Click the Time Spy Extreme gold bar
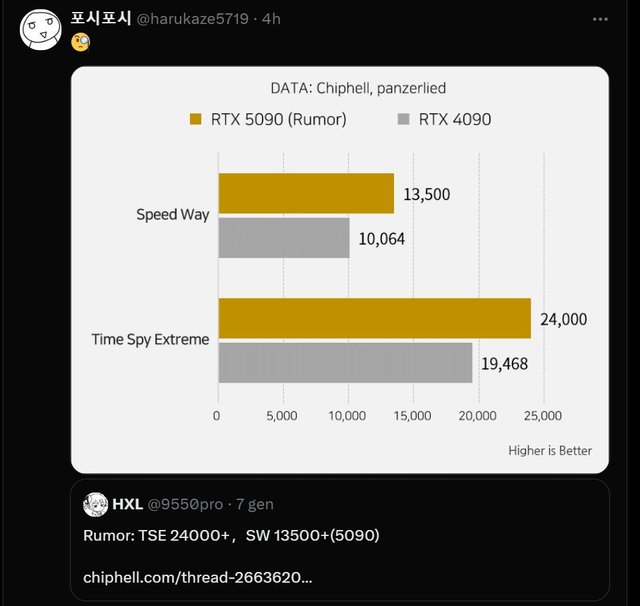This screenshot has width=640, height=606. point(374,318)
